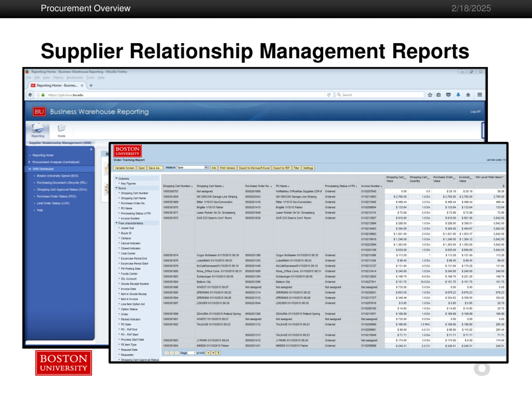Jump to last page in report pager
Screen dimensions: 532x399
(218, 353)
